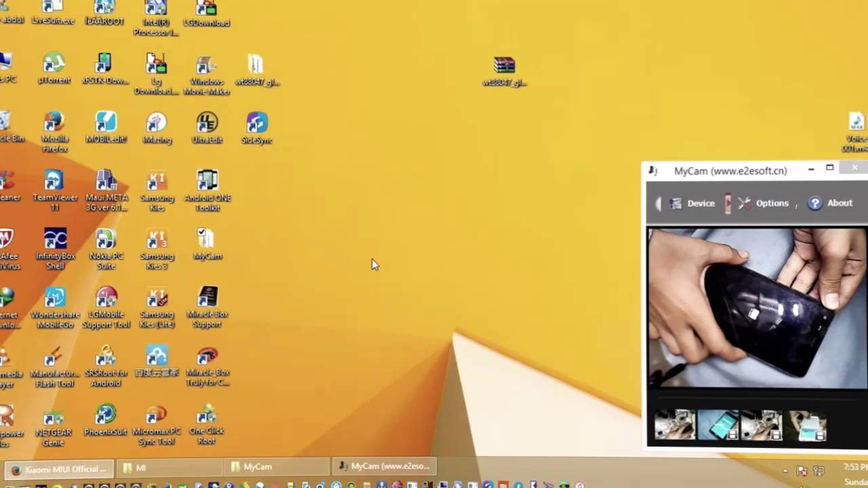Switch to Xiaomi MIUI Official taskbar item
Screen dimensions: 868x488
coord(59,468)
